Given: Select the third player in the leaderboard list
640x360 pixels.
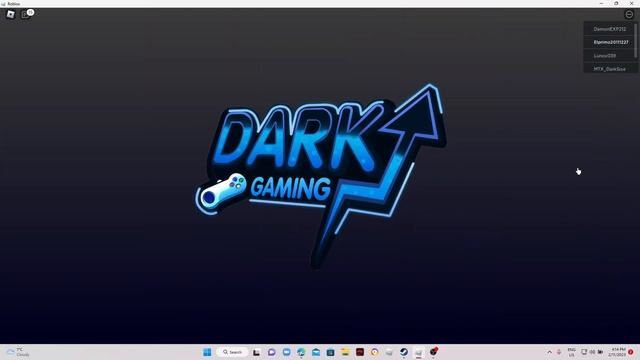Looking at the screenshot, I should [609, 56].
